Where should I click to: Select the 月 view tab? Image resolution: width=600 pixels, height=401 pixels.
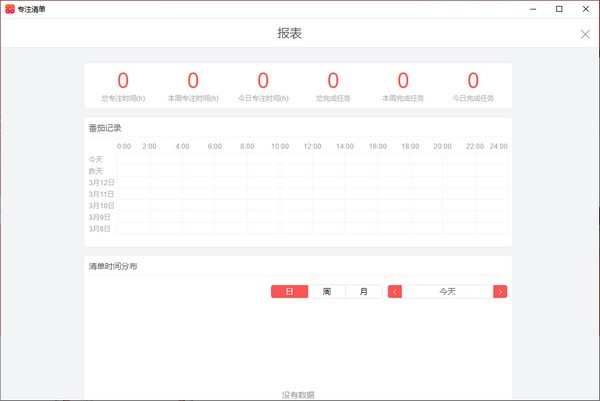click(x=363, y=291)
